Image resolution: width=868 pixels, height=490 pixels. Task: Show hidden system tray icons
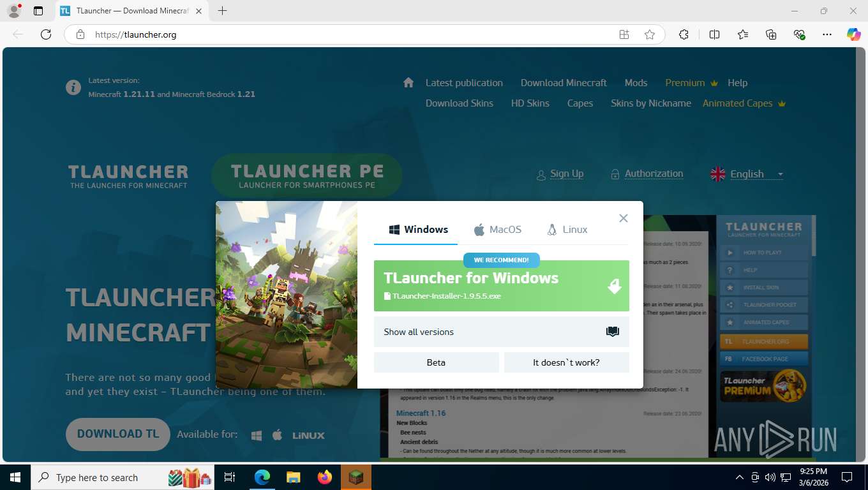[740, 477]
